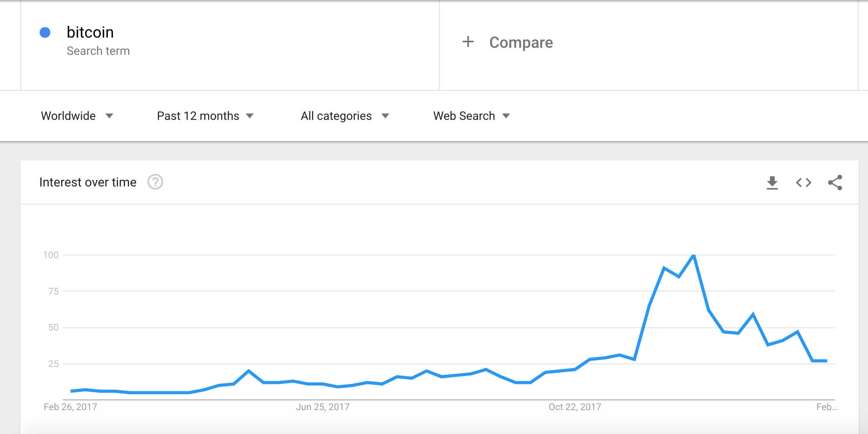Download the interest over time data
This screenshot has width=868, height=434.
(772, 183)
